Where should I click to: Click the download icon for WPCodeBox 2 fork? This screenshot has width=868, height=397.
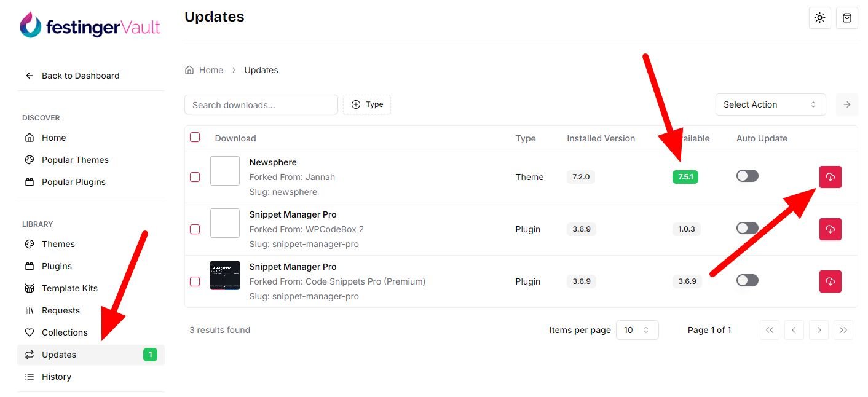830,229
